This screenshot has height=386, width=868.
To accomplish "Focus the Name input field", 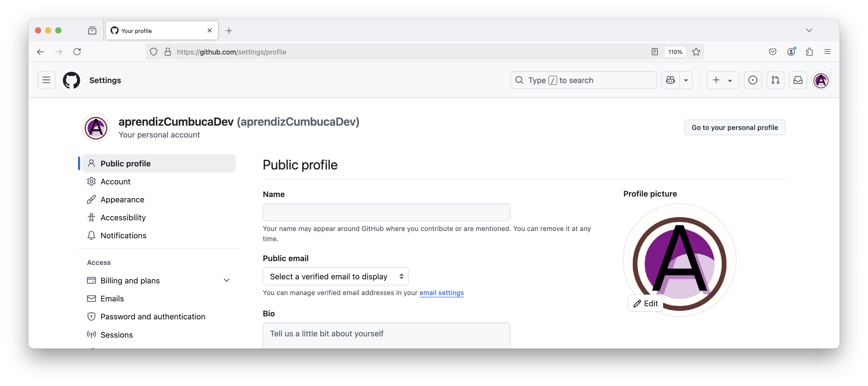I will coord(386,212).
